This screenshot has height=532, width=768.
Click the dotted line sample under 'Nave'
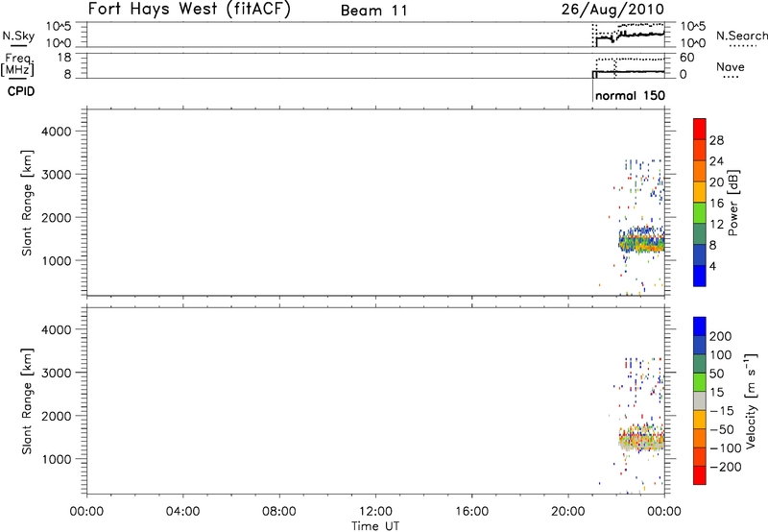[x=731, y=77]
